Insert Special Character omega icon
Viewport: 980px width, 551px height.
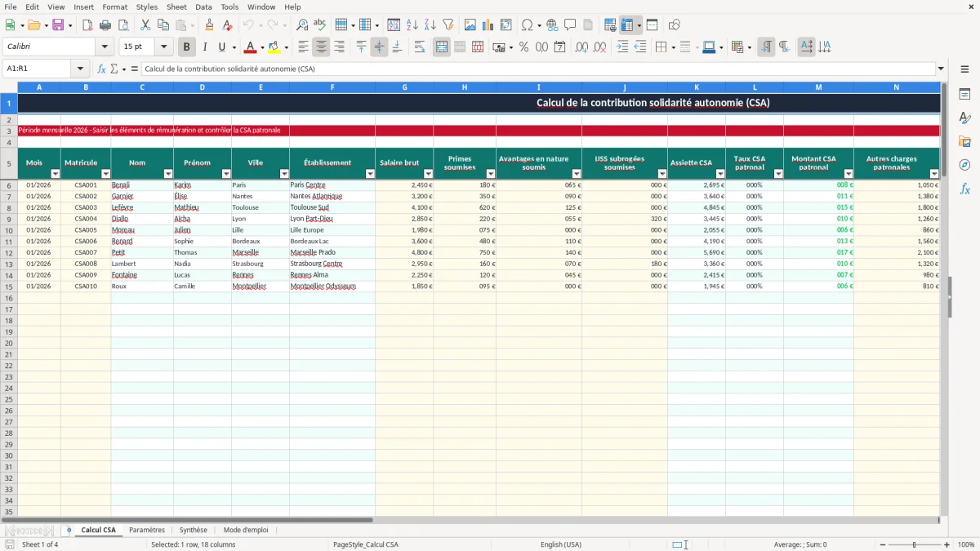pos(528,25)
